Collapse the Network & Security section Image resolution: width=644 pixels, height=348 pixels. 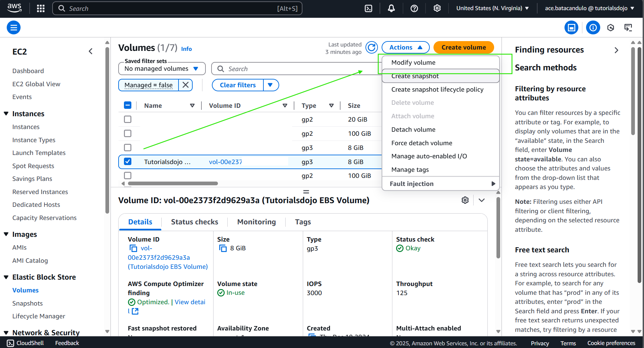pos(6,333)
